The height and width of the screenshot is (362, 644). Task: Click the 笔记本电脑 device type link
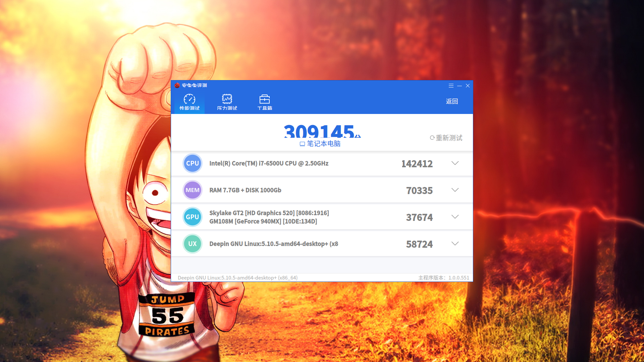[x=324, y=144]
